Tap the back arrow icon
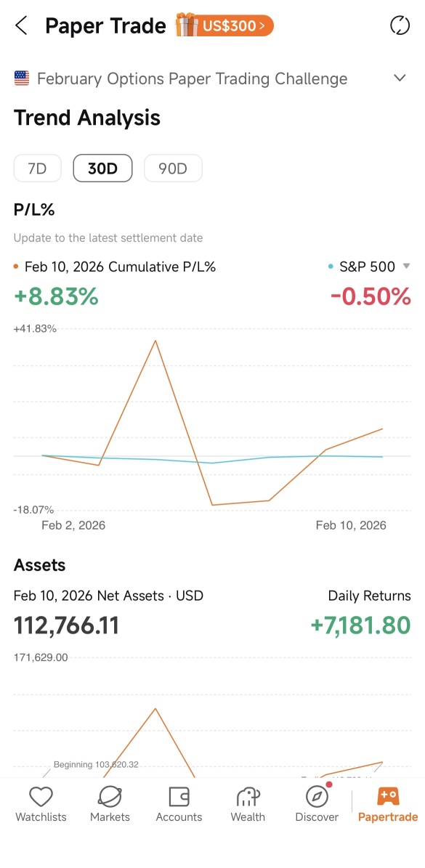Viewport: 425px width, 868px height. tap(21, 25)
